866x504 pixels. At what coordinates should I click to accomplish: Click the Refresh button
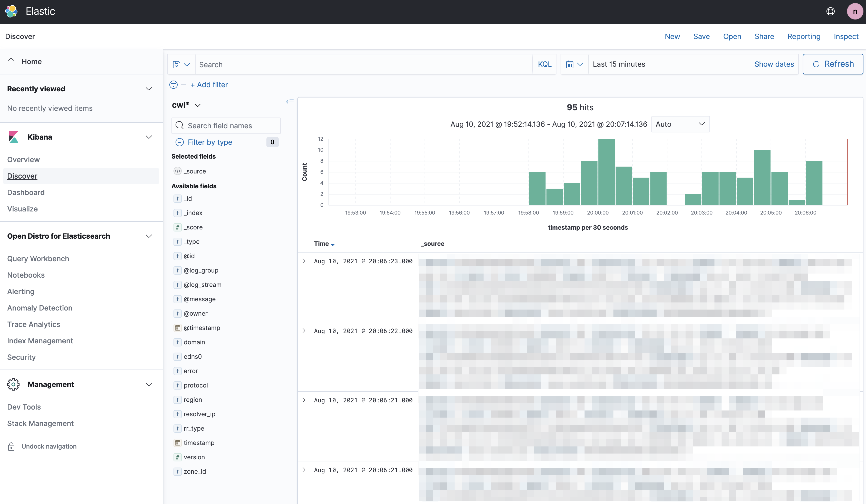832,64
